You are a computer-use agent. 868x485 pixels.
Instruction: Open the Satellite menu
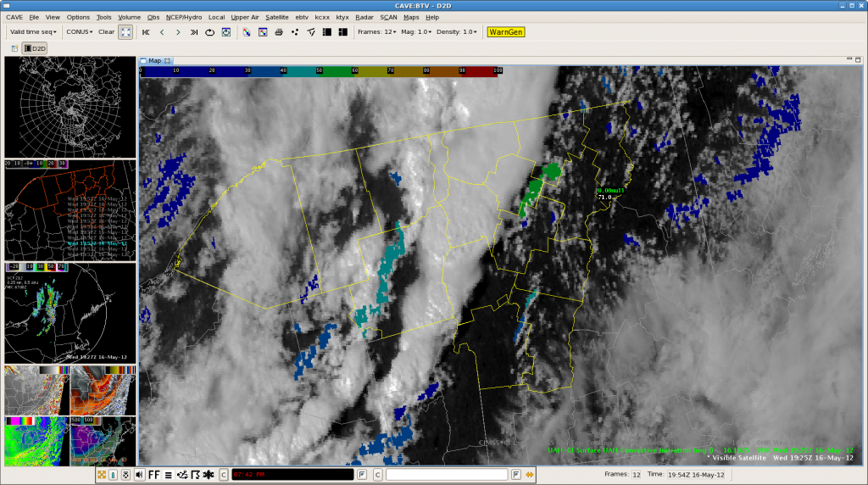(x=276, y=17)
